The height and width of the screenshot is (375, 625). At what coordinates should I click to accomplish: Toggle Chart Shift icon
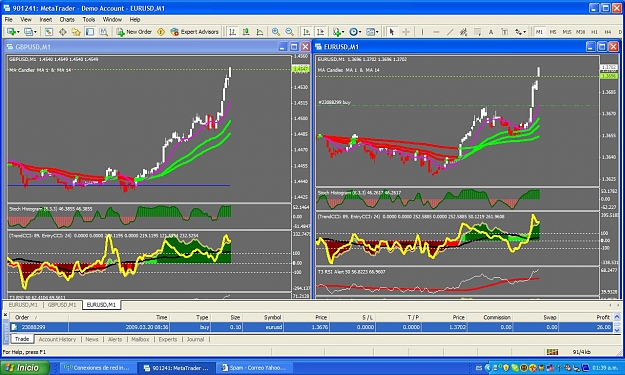pyautogui.click(x=320, y=32)
